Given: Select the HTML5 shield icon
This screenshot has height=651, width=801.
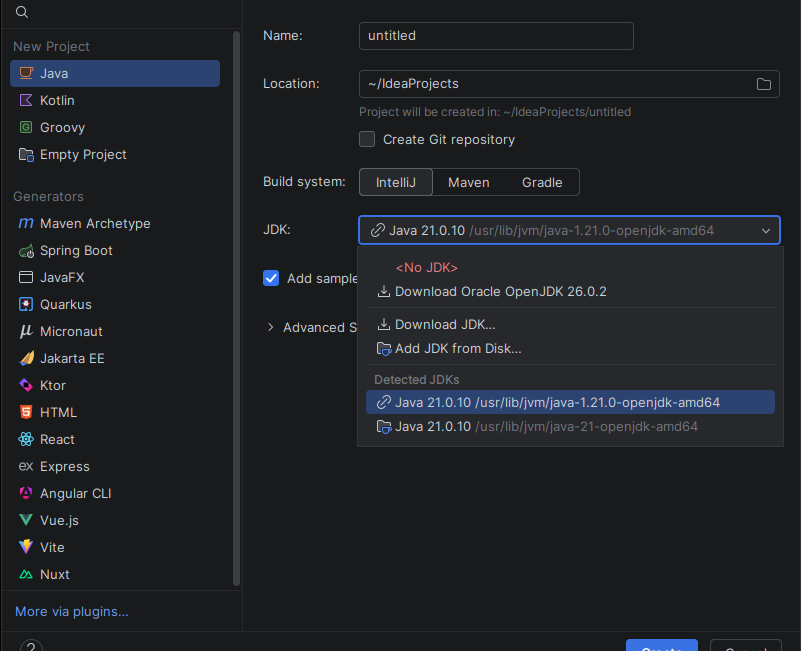Looking at the screenshot, I should point(26,412).
